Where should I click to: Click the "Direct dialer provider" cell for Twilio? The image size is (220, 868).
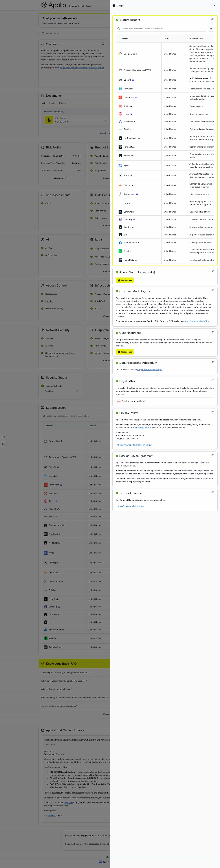199,114
